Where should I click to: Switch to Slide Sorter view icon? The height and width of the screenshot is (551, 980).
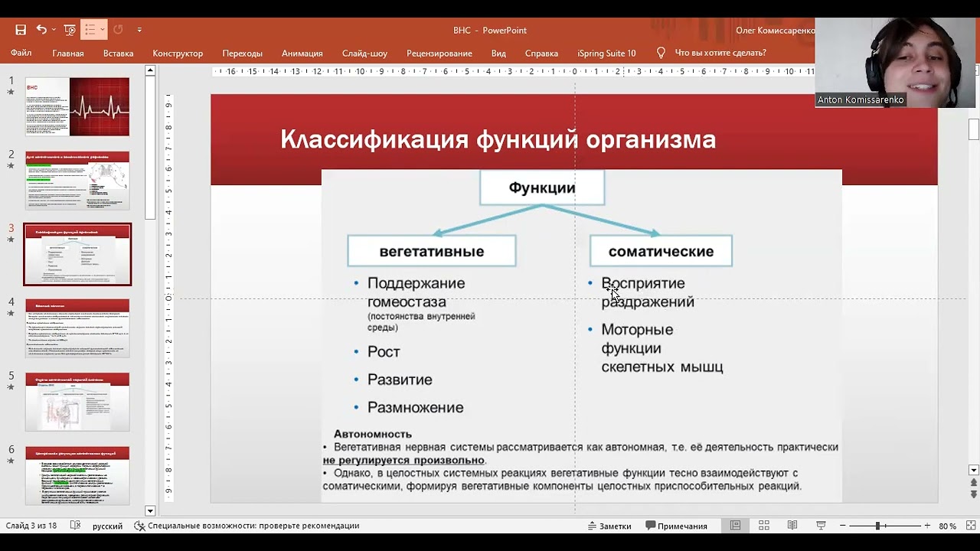click(x=763, y=526)
